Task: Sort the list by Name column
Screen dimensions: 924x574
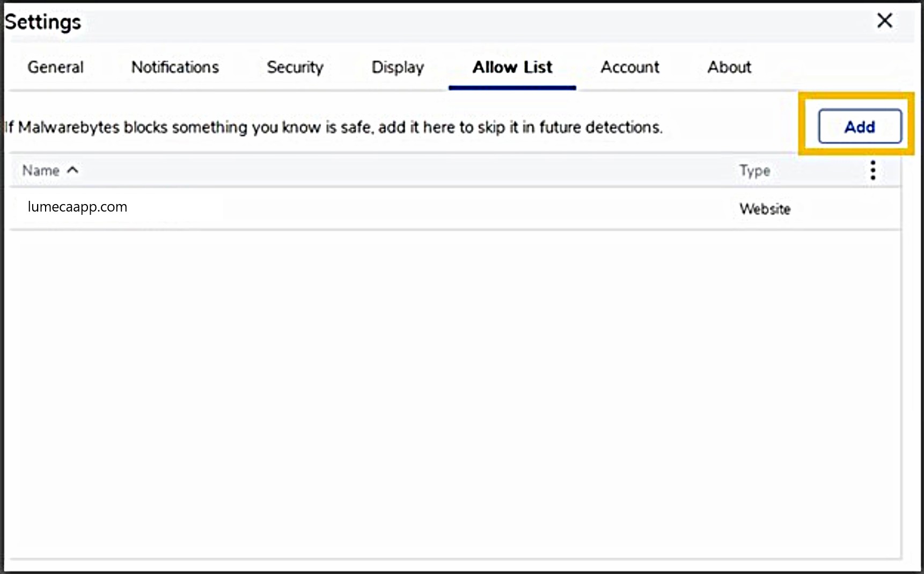Action: tap(41, 170)
